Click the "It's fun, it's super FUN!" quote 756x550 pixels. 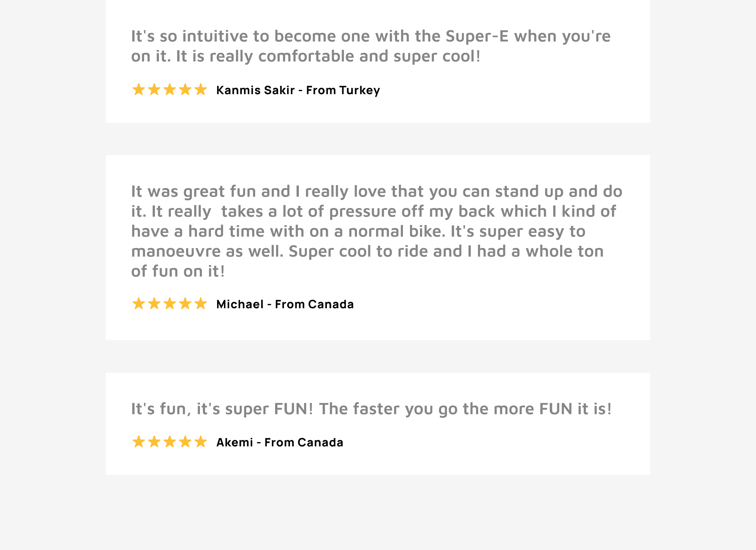(371, 409)
